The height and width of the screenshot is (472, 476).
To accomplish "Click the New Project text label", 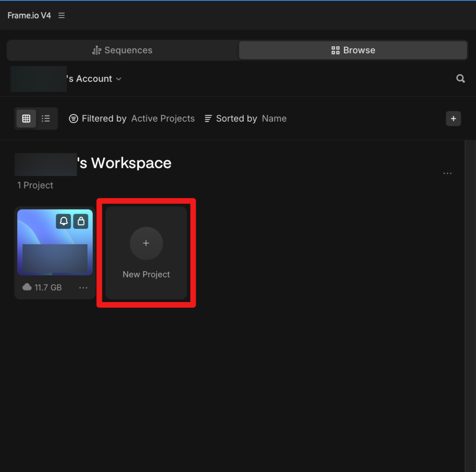I will tap(146, 275).
